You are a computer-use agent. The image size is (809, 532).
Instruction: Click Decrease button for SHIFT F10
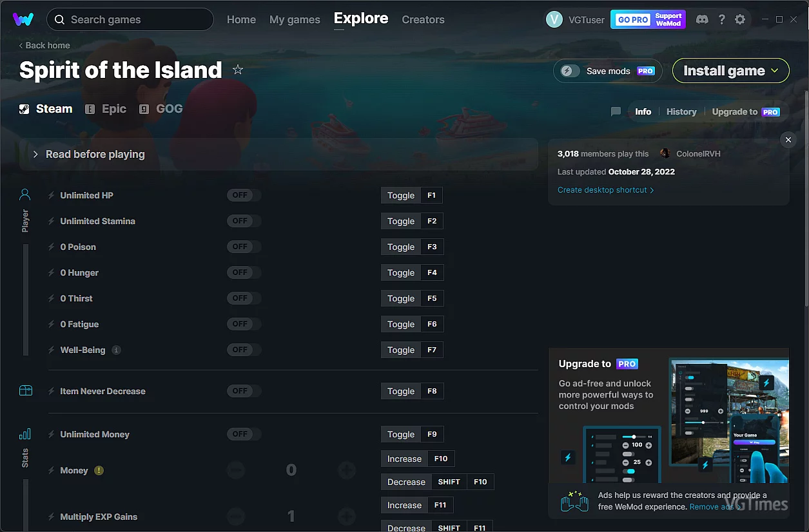click(x=406, y=482)
